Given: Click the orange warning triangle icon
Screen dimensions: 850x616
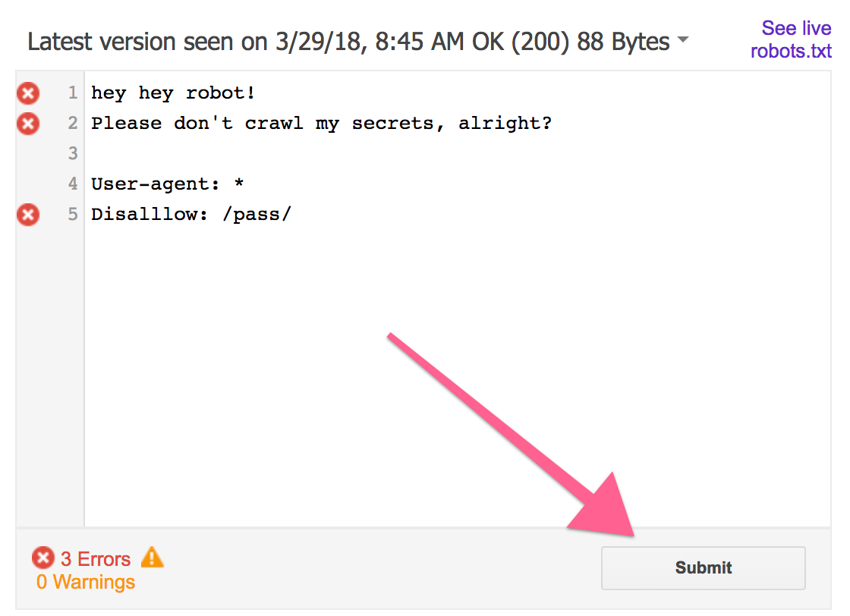Looking at the screenshot, I should (152, 558).
